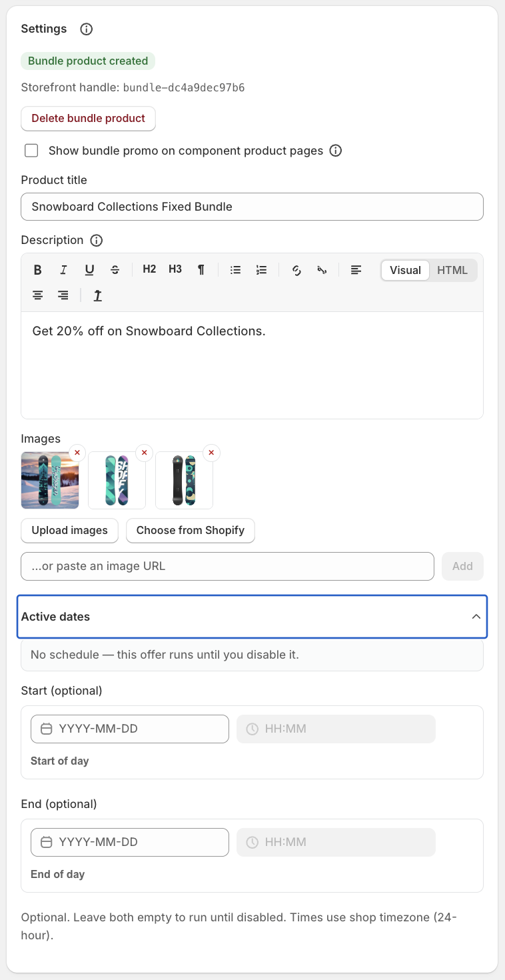Open Description help info icon
Image resolution: width=505 pixels, height=980 pixels.
click(x=97, y=240)
